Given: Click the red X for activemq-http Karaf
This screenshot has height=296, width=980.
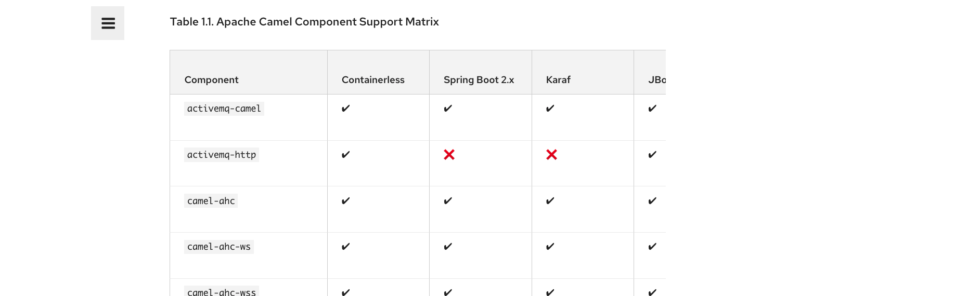Looking at the screenshot, I should coord(551,155).
